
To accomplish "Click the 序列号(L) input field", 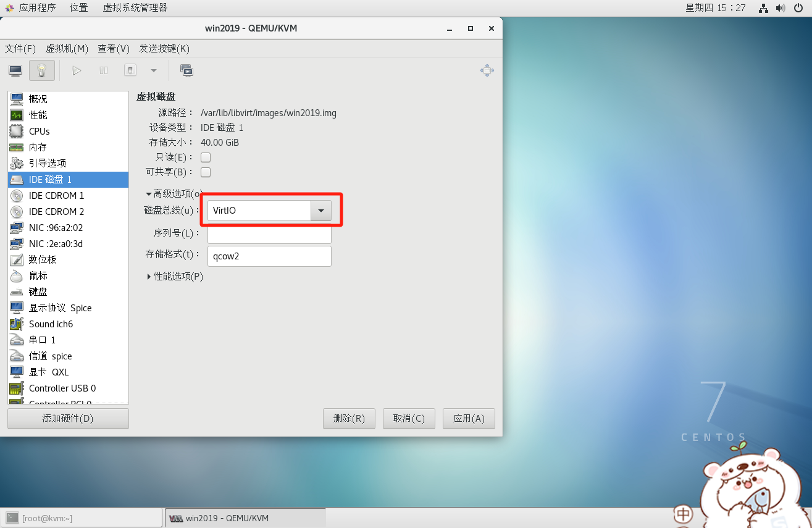I will 269,233.
